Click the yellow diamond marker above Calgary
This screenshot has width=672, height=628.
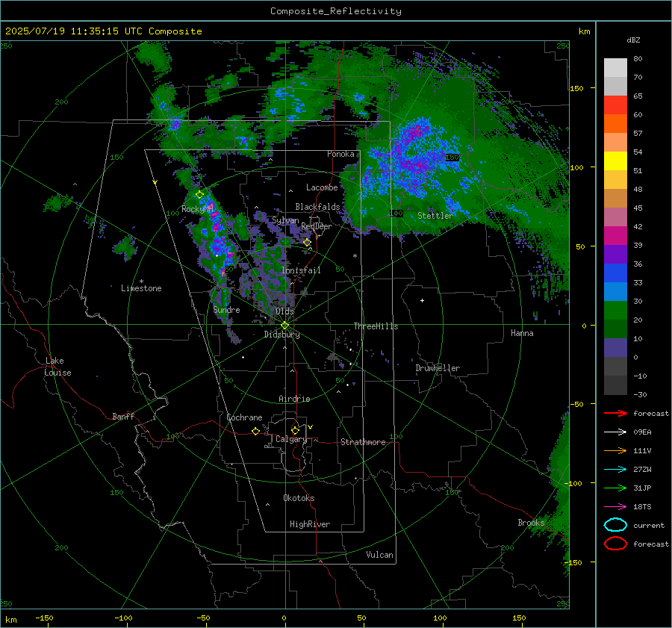point(295,430)
